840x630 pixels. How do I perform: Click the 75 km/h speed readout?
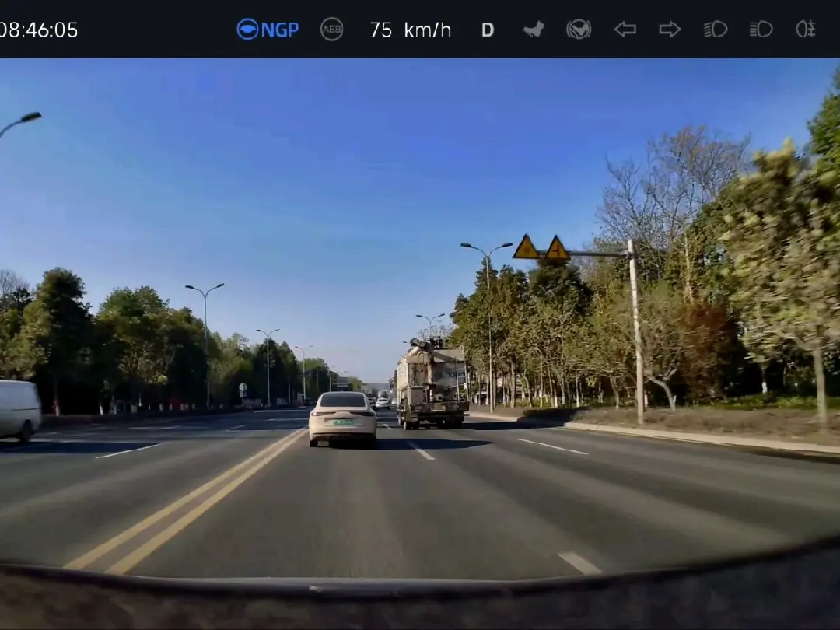pyautogui.click(x=411, y=30)
